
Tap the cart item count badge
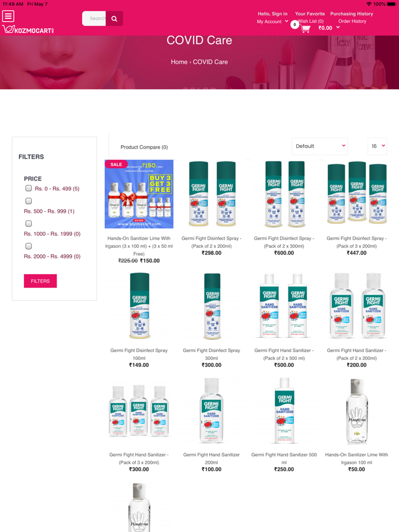point(295,24)
